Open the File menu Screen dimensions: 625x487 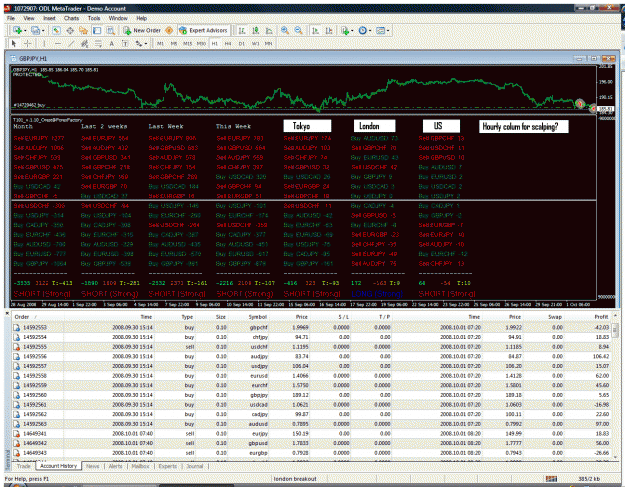pos(11,18)
